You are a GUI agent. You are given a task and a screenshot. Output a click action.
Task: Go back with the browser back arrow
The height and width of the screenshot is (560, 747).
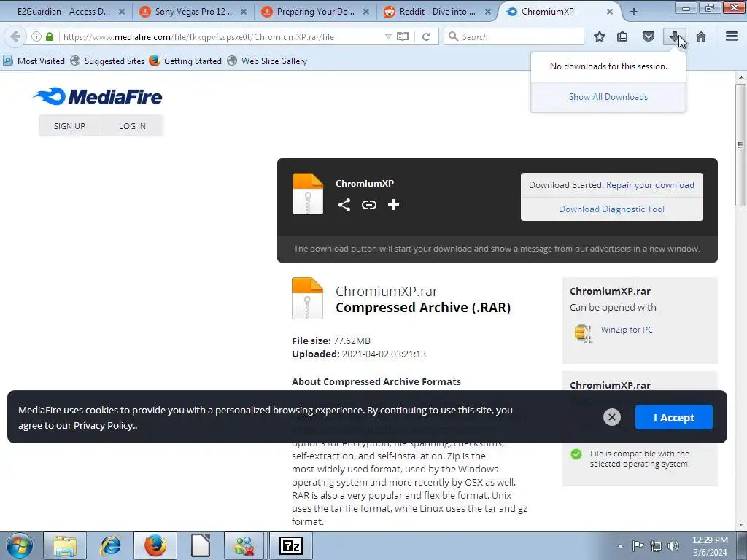click(15, 36)
